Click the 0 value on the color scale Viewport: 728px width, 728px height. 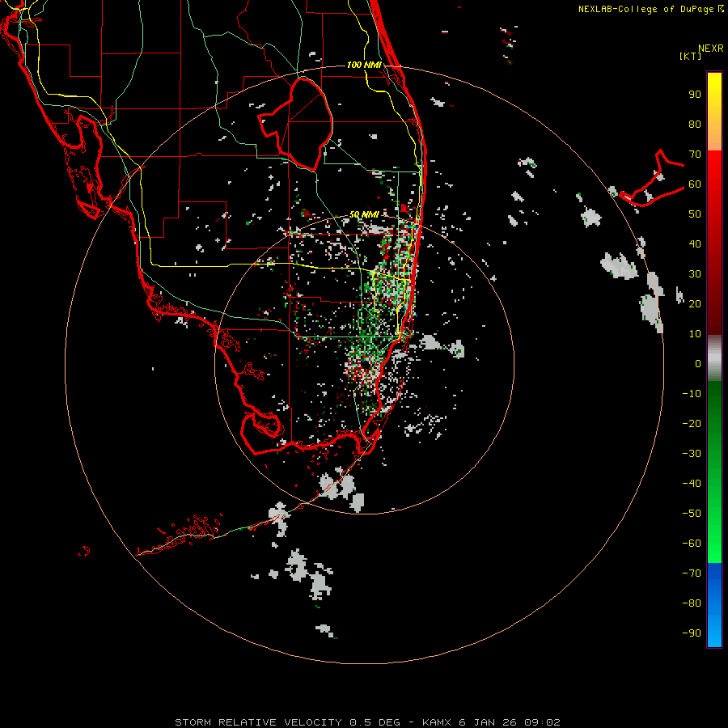coord(698,363)
